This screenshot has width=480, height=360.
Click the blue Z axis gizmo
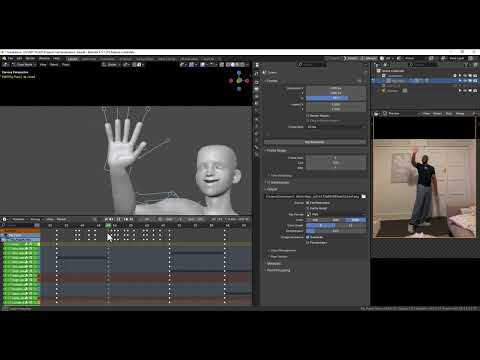[239, 73]
